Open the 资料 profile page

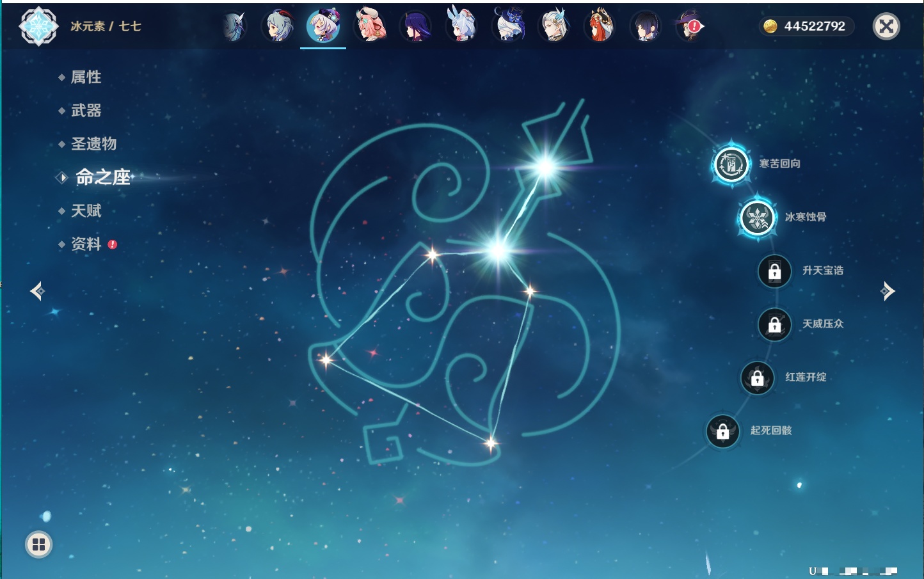(86, 244)
